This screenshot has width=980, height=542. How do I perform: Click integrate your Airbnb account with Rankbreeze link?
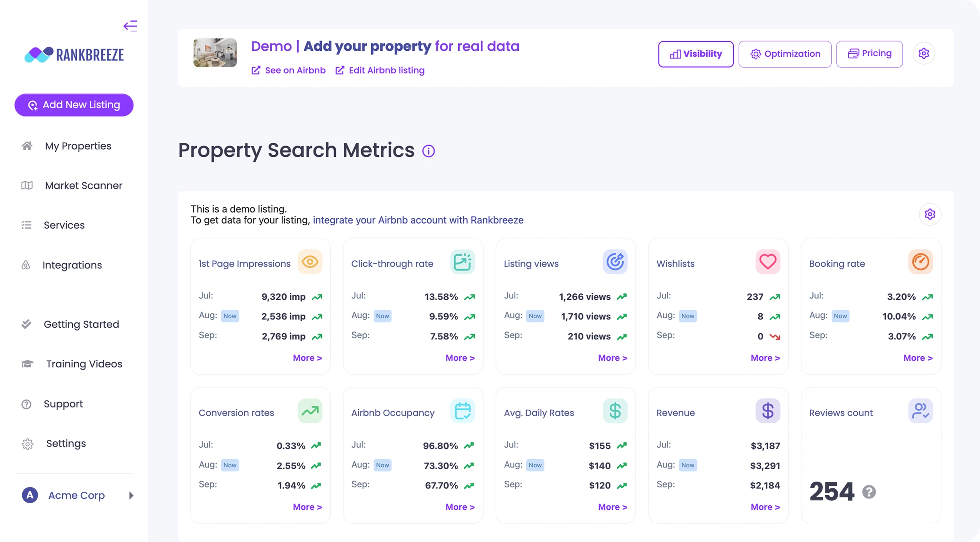(x=418, y=220)
